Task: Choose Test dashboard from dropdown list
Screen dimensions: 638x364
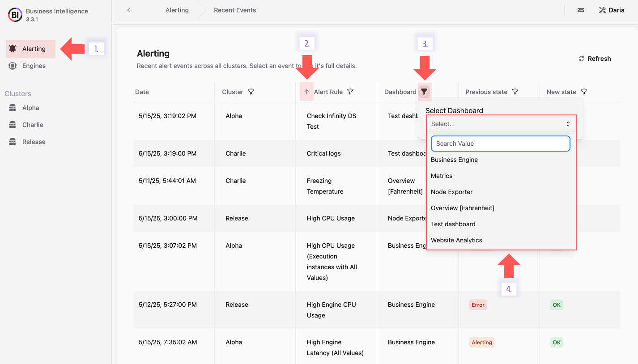Action: 501,224
